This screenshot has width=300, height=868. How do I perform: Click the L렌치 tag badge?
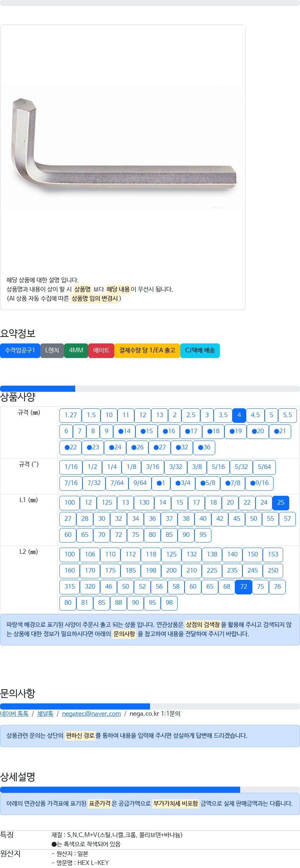pyautogui.click(x=52, y=350)
